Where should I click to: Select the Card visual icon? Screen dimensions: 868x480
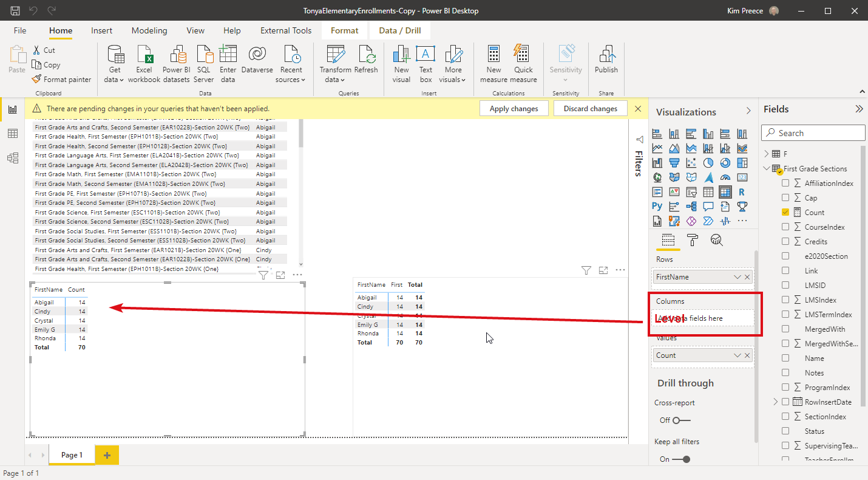(742, 177)
